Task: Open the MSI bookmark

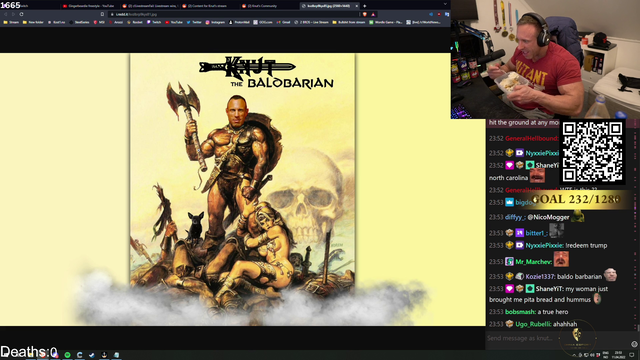Action: coord(99,22)
